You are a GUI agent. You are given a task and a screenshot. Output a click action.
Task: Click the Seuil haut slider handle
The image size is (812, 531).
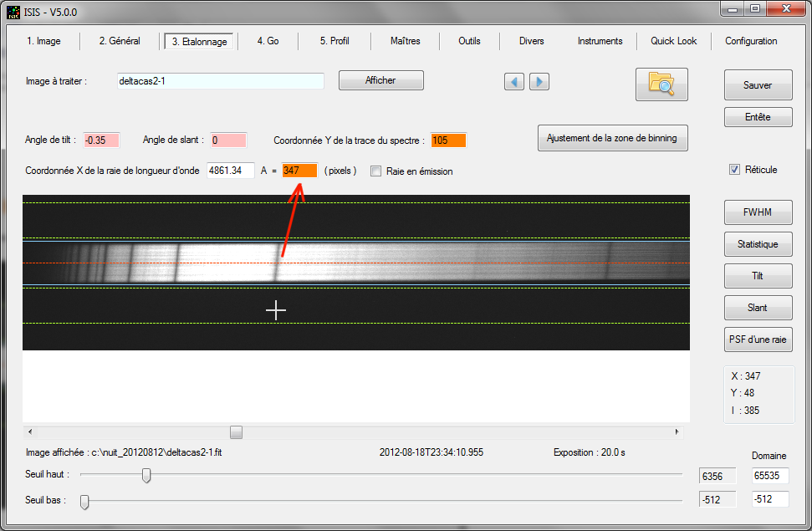[146, 475]
